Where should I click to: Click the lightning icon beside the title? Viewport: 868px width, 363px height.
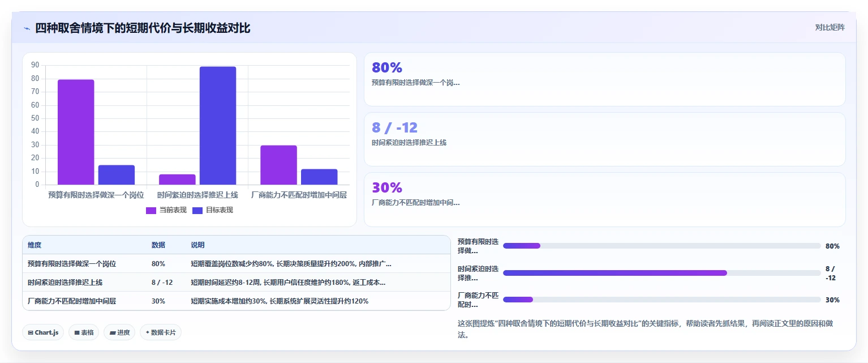click(27, 28)
